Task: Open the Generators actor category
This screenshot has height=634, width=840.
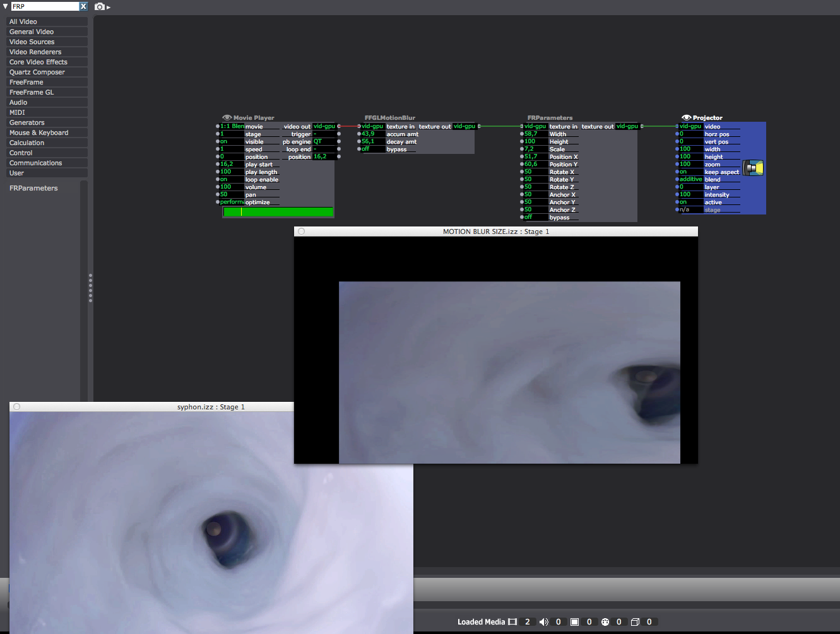Action: pos(47,122)
